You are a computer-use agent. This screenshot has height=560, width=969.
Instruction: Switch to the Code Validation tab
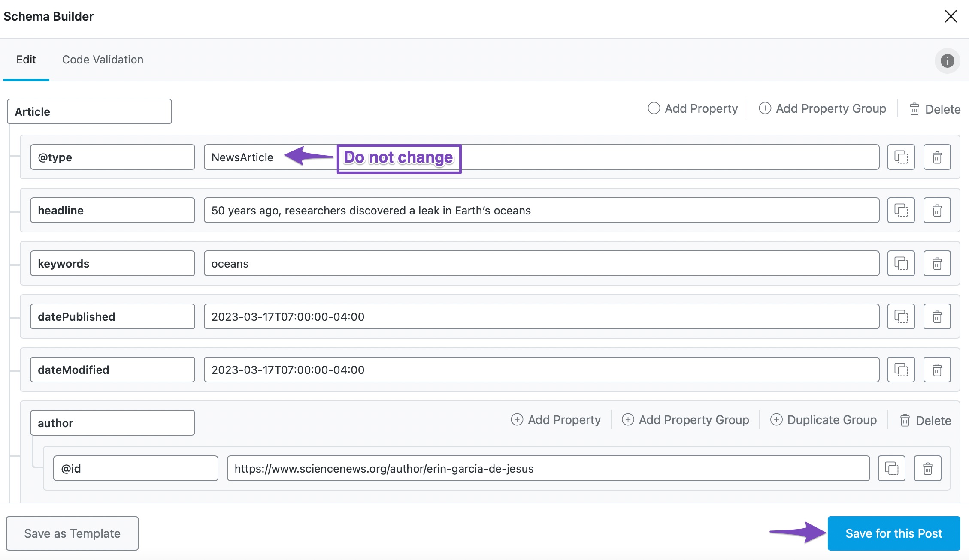coord(102,59)
